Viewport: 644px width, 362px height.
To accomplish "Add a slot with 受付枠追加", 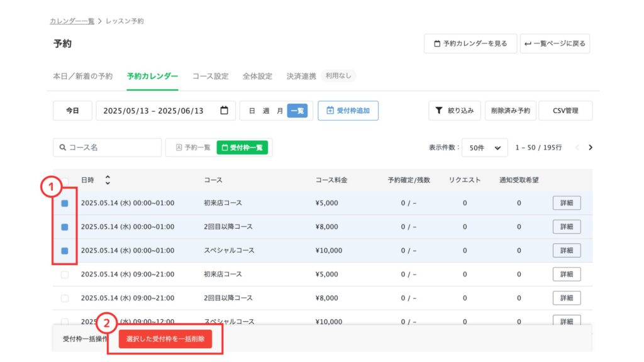I will pos(348,111).
